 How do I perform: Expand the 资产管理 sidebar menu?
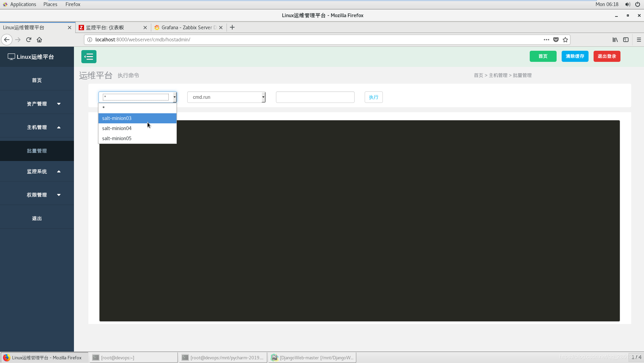pyautogui.click(x=37, y=104)
